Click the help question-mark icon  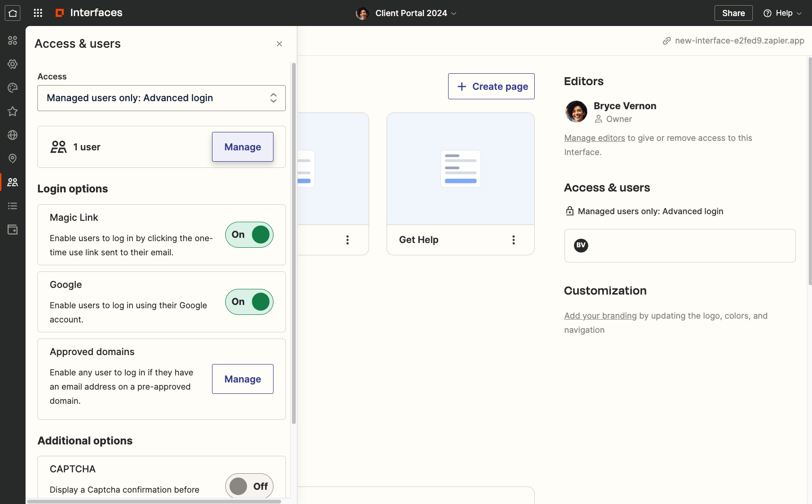[768, 13]
